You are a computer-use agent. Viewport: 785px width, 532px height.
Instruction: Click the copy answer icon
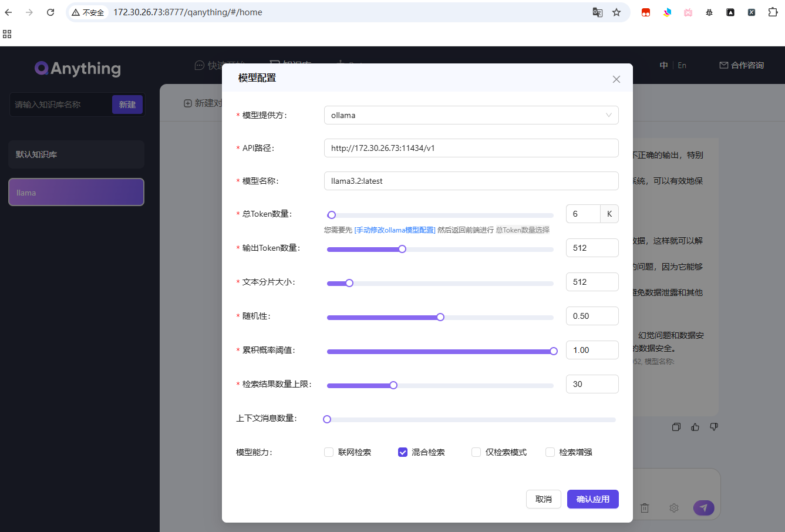coord(676,427)
